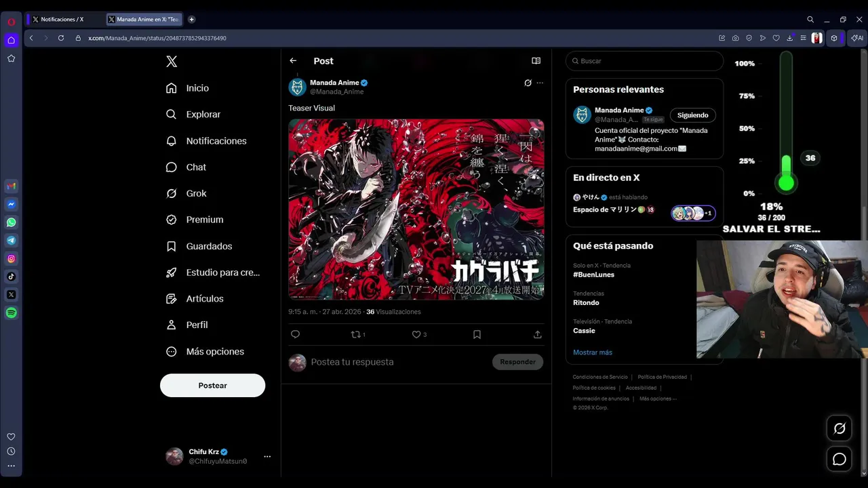This screenshot has height=488, width=868.
Task: Open the #BuenLunes trend
Action: [593, 274]
